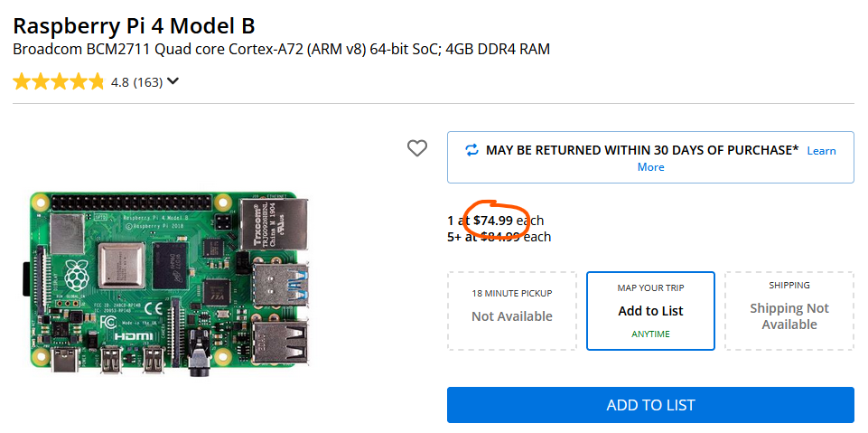The image size is (868, 433).
Task: Select the Shipping Not Available option
Action: point(789,310)
